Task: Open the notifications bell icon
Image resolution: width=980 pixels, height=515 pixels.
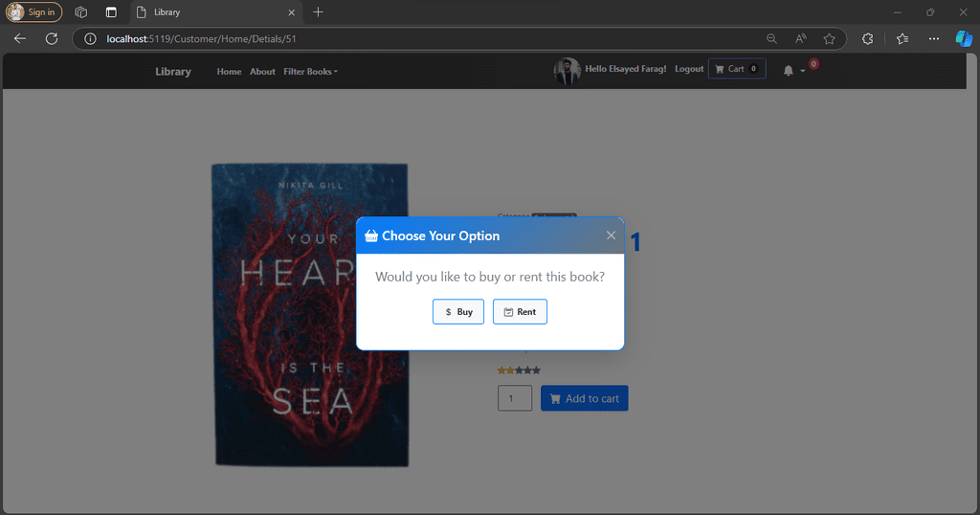Action: (789, 71)
